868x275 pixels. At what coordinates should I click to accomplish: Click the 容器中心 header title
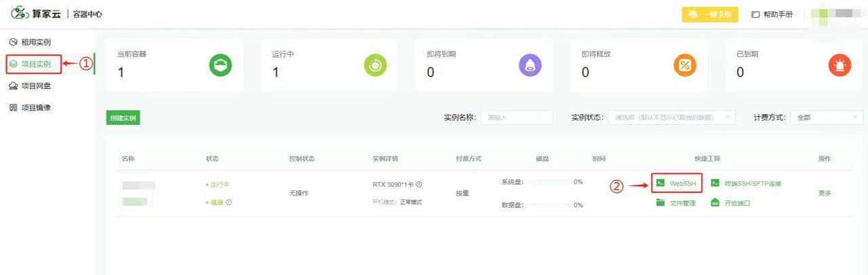[x=87, y=14]
